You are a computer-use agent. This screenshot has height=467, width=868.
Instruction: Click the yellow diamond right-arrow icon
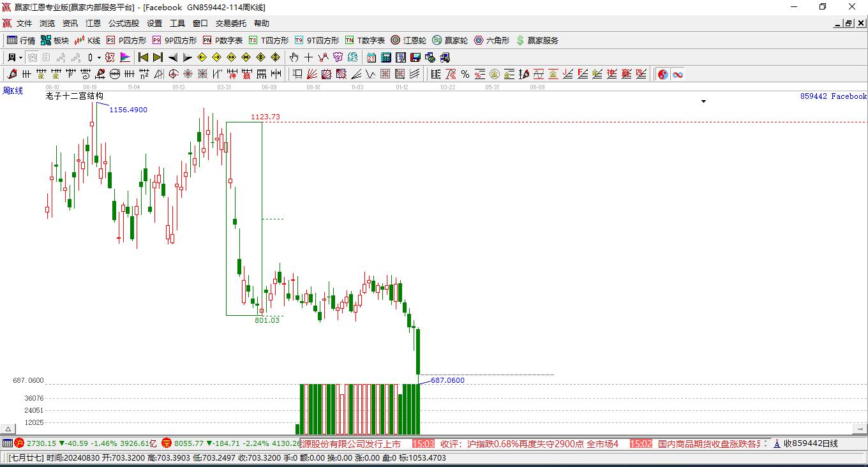point(216,57)
